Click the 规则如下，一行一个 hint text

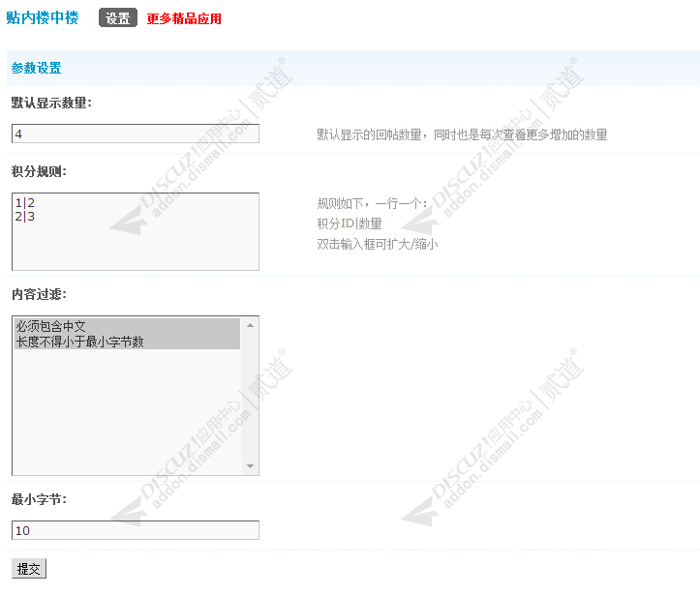(x=373, y=203)
